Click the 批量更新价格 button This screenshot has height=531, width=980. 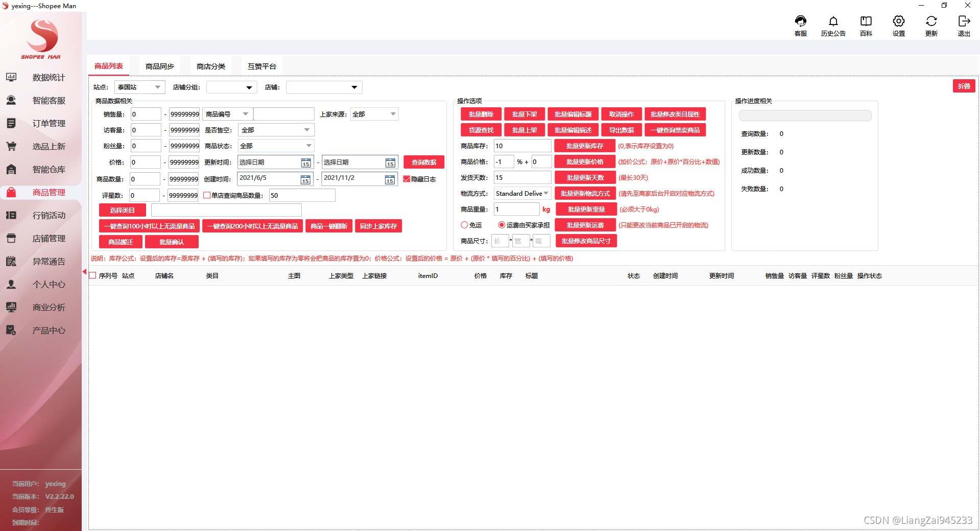pyautogui.click(x=585, y=161)
